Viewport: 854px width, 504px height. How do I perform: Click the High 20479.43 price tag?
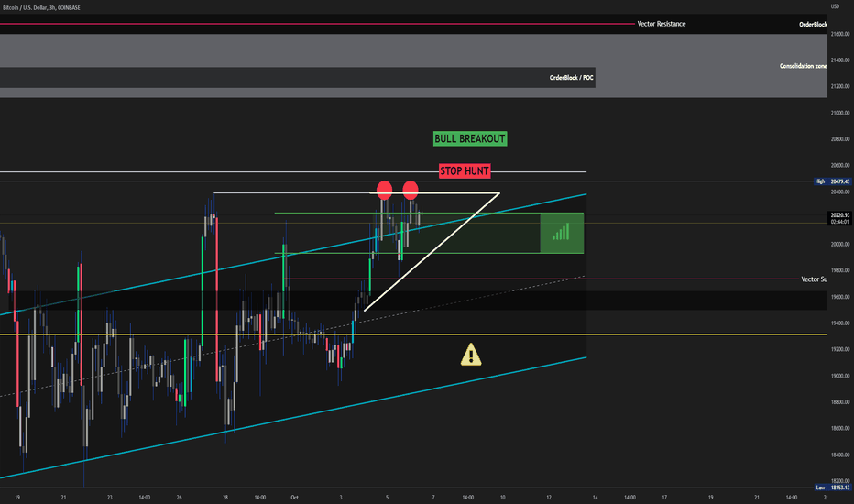point(832,181)
